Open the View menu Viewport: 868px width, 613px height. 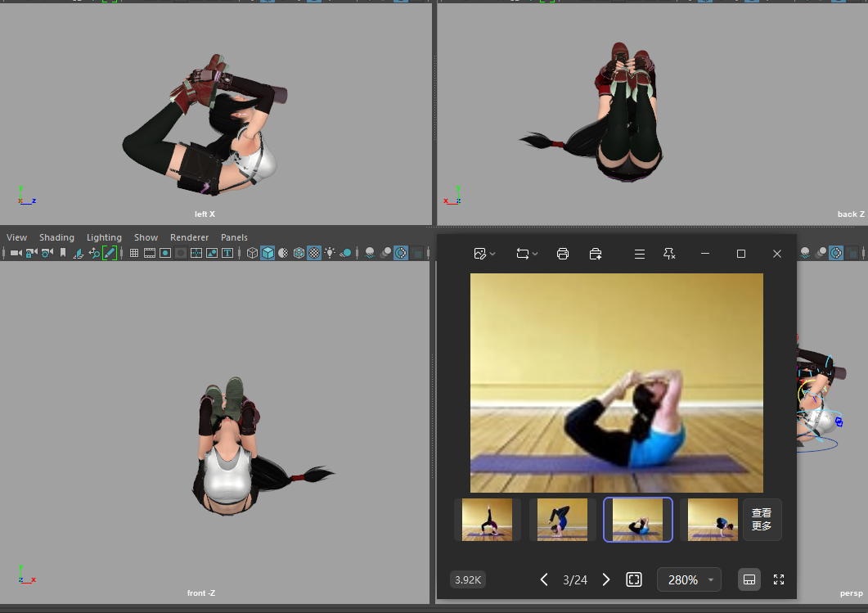click(16, 237)
